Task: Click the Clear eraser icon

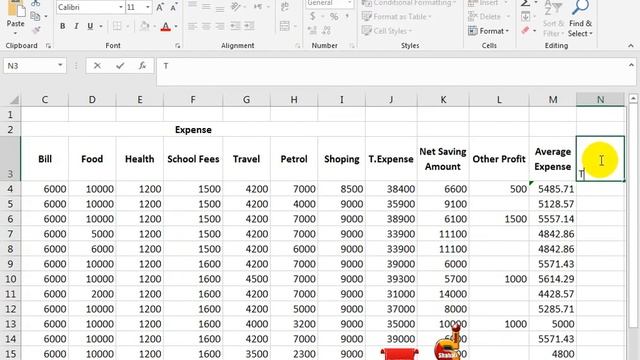Action: 526,31
